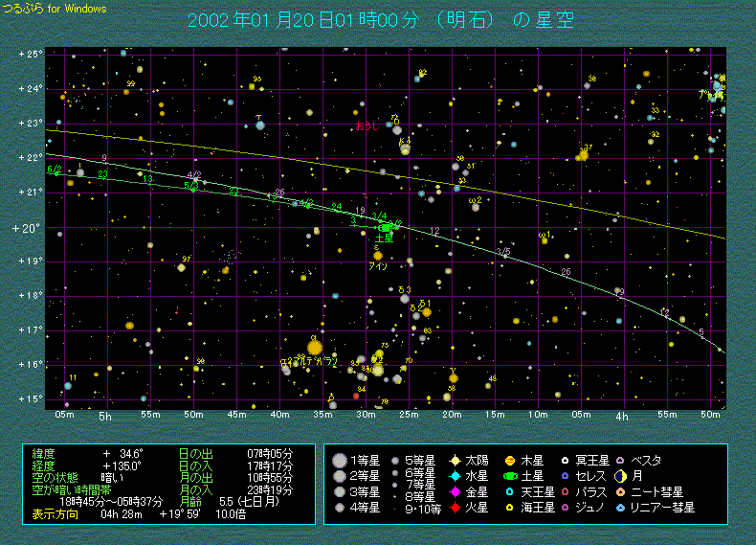Image resolution: width=756 pixels, height=545 pixels.
Task: Click the 月齢 moon age entry
Action: coord(191,501)
